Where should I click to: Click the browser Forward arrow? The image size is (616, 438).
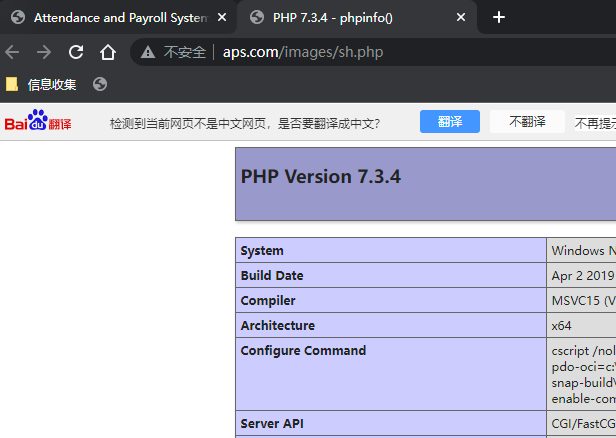tap(44, 52)
